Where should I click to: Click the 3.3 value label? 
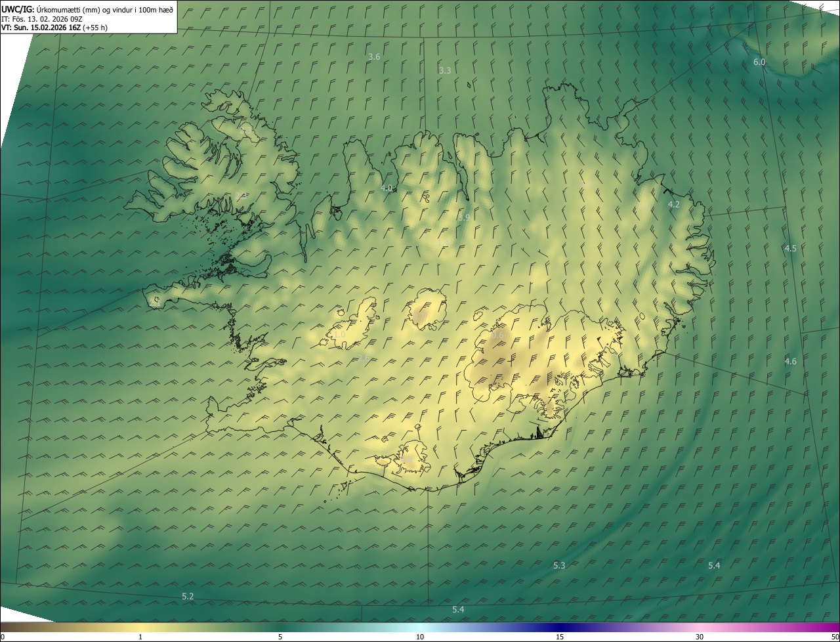pyautogui.click(x=445, y=70)
